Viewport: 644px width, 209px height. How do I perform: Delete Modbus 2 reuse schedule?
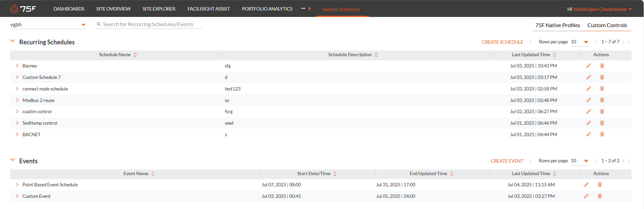tap(602, 100)
